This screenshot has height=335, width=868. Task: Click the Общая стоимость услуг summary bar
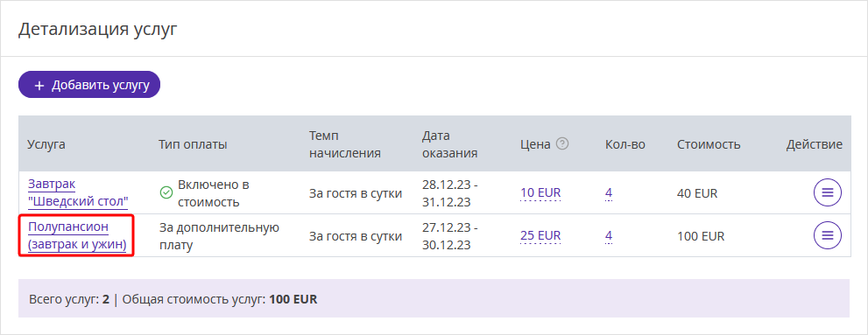click(x=434, y=298)
